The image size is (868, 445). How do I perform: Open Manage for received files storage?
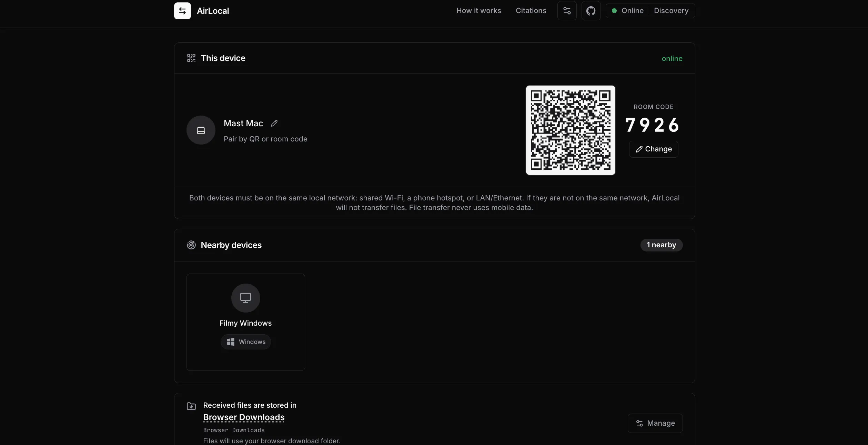655,423
